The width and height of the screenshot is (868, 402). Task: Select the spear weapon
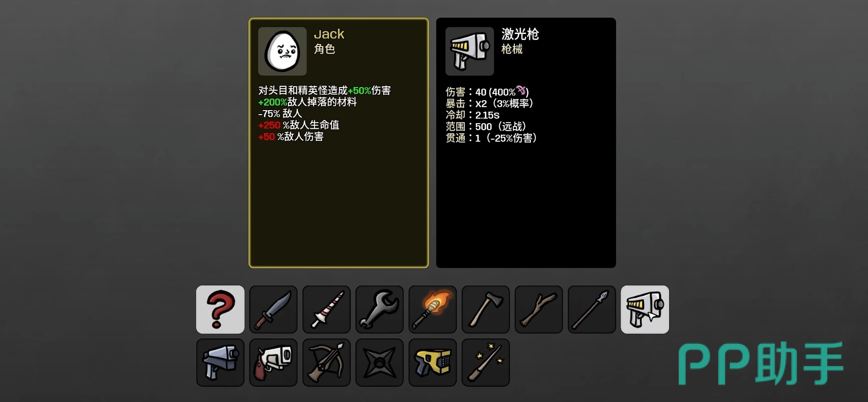592,309
